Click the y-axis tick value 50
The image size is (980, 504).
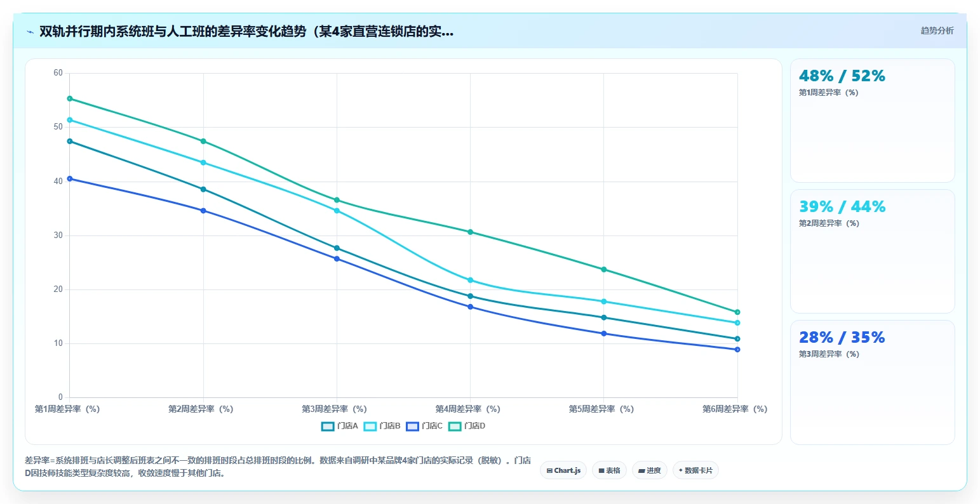click(58, 127)
